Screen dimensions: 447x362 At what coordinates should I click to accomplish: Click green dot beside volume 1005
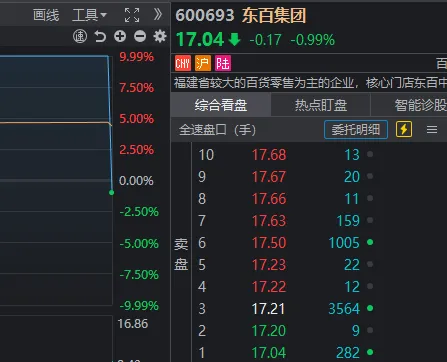[370, 242]
